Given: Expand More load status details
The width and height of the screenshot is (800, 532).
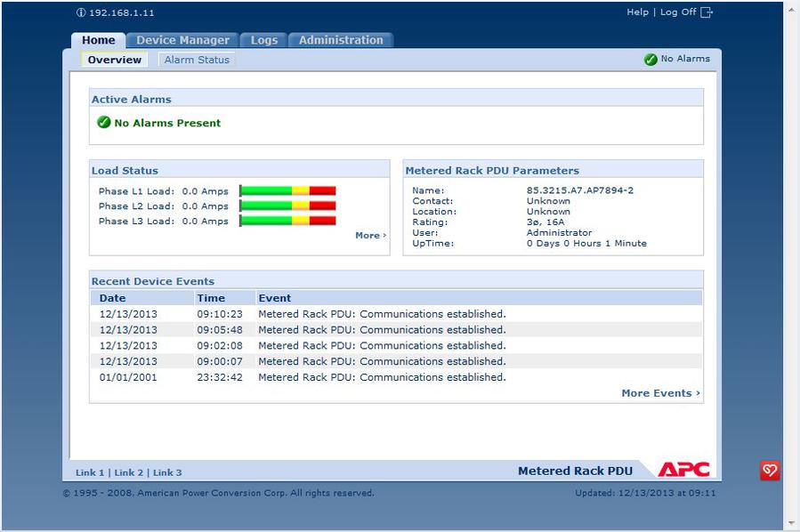Looking at the screenshot, I should click(370, 236).
